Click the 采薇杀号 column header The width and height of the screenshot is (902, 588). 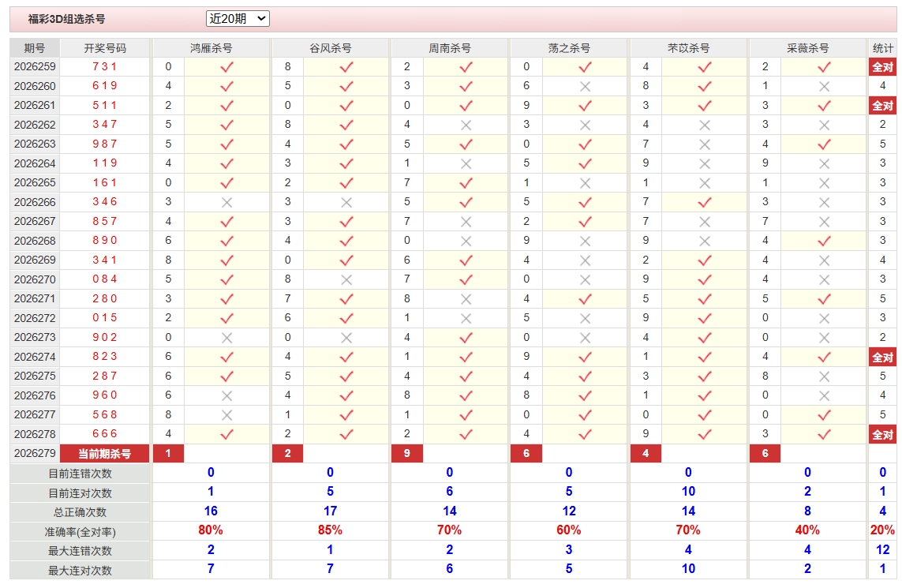[x=807, y=48]
